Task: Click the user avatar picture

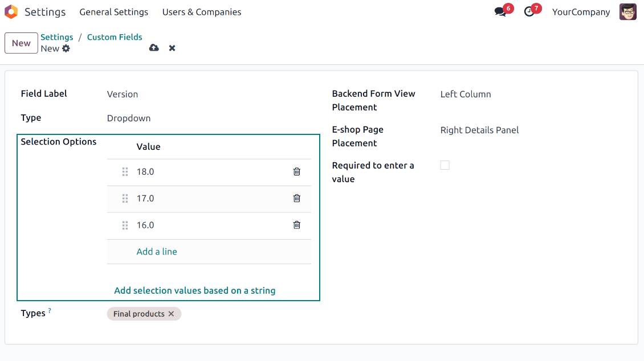Action: (627, 12)
